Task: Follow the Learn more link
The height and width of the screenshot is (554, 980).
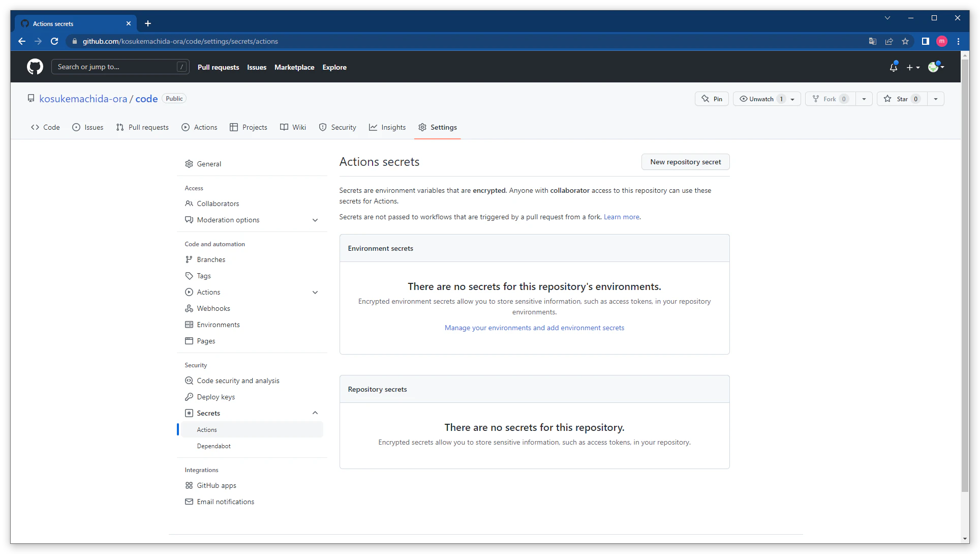Action: (621, 217)
